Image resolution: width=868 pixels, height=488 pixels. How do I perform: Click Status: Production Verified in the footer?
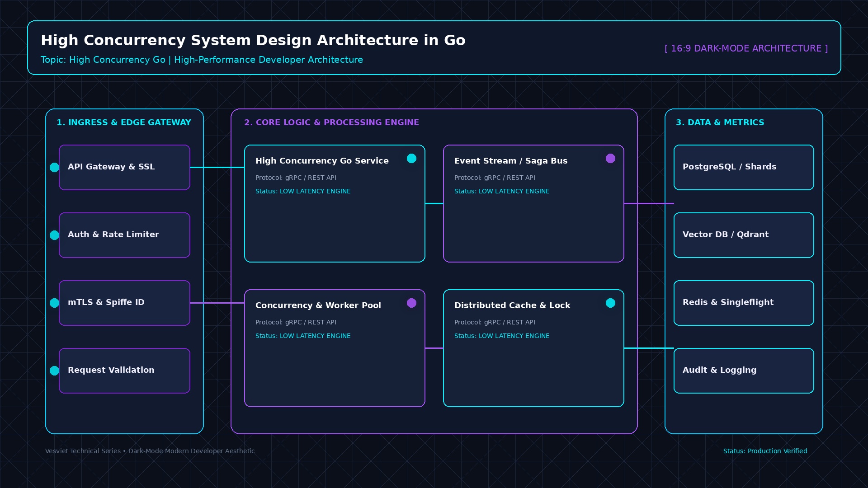point(765,451)
